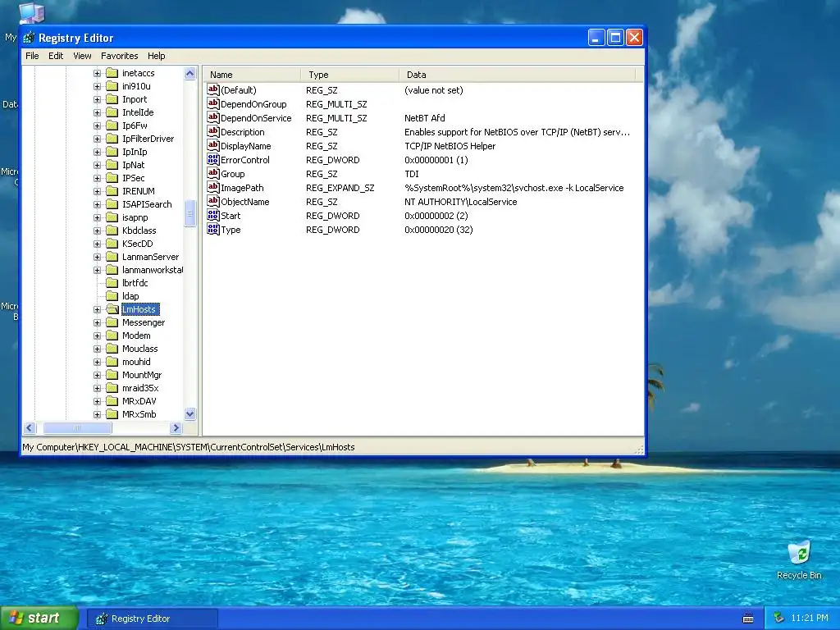
Task: Click the Start button
Action: [x=39, y=619]
